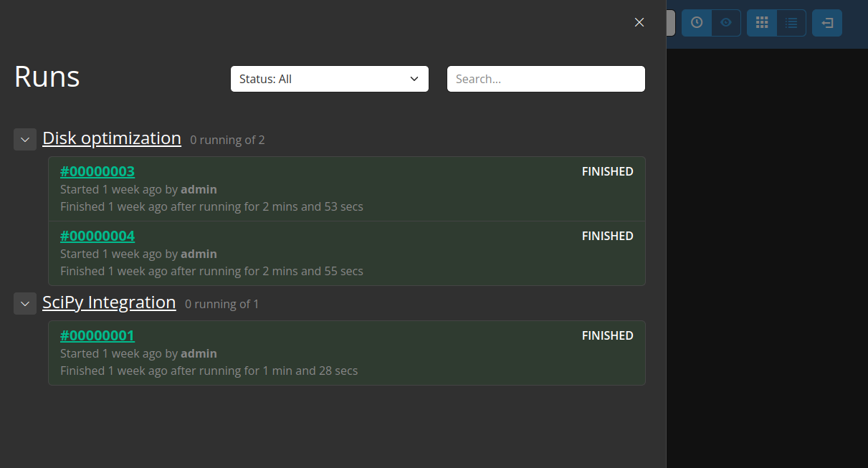Click FINISHED status of run #00000001
The width and height of the screenshot is (868, 468).
click(607, 335)
